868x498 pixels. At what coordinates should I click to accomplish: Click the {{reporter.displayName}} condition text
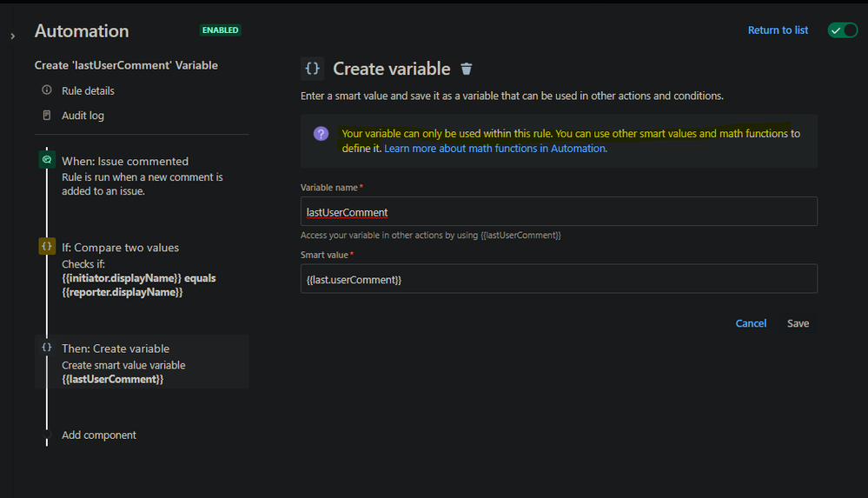122,292
